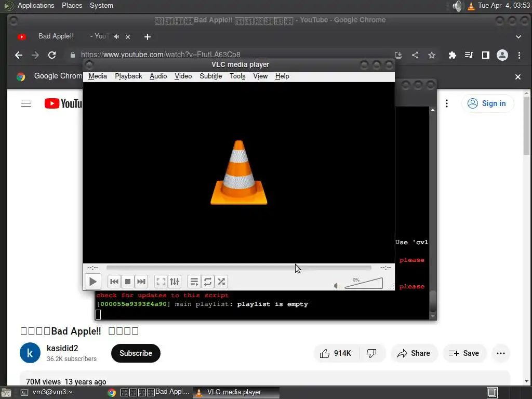Open the VLC Help menu
The width and height of the screenshot is (532, 399).
pyautogui.click(x=282, y=76)
